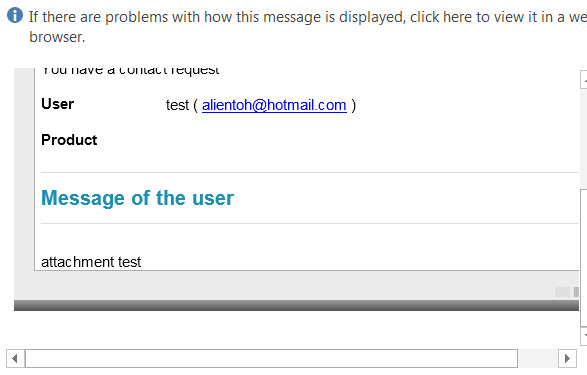Screen dimensions: 587x375
Task: Click vertical scrollbar track above the thumb
Action: tap(584, 138)
